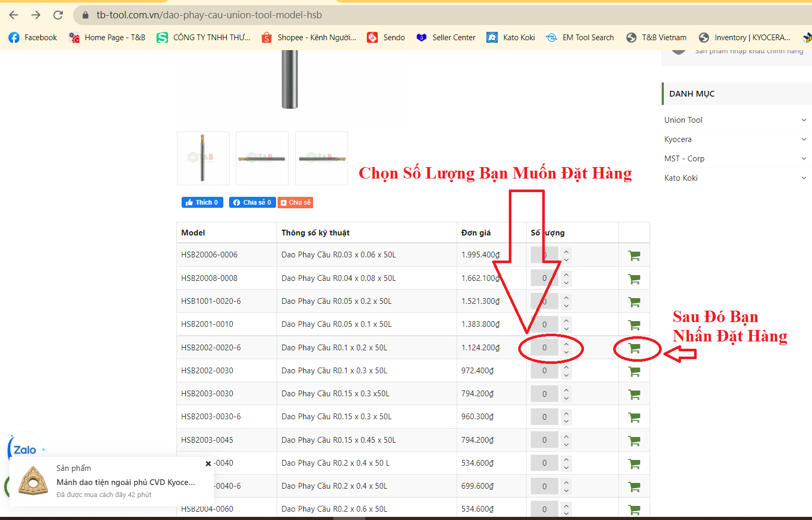Open Kato Koki category link

(x=681, y=178)
